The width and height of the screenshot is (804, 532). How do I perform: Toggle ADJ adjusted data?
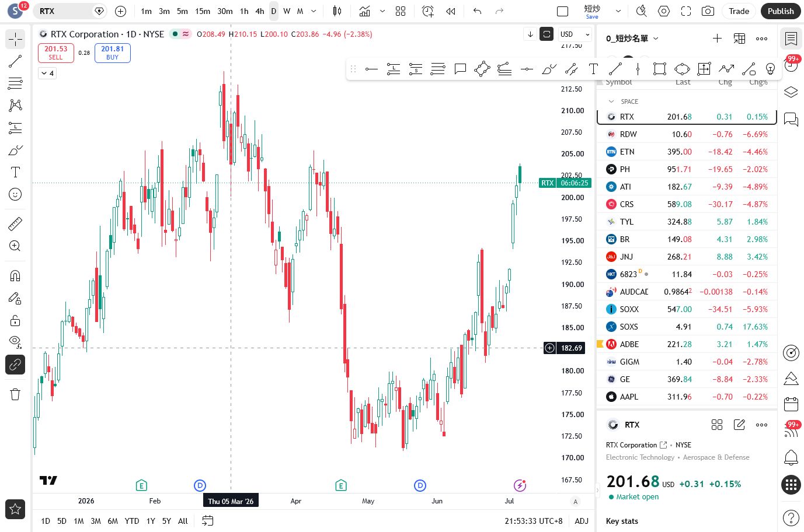[x=582, y=521]
